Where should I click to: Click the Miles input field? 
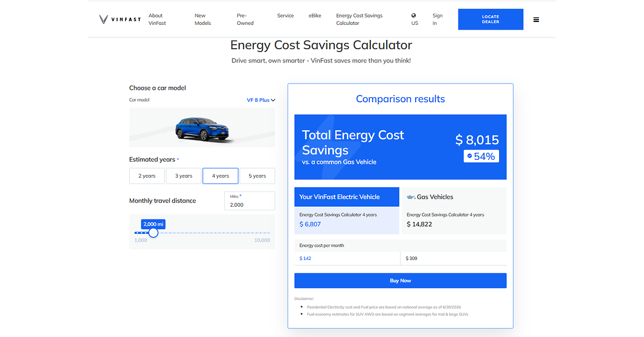click(250, 201)
